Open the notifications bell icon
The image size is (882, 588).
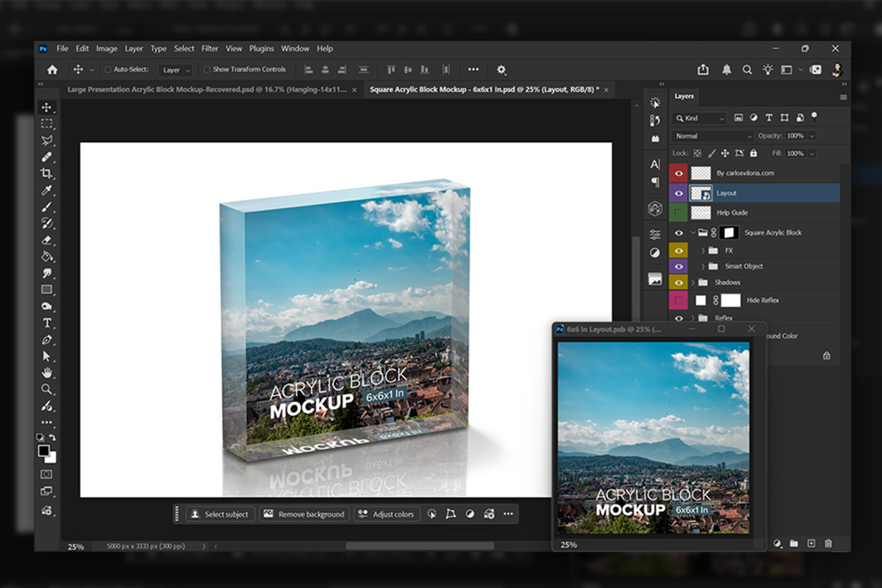(726, 70)
